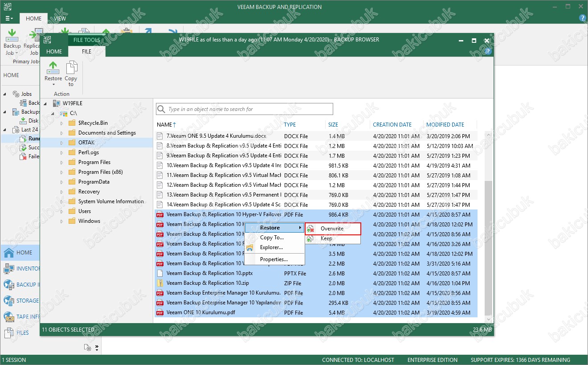Click the Keep restore icon in submenu
Image resolution: width=588 pixels, height=365 pixels.
[x=310, y=239]
